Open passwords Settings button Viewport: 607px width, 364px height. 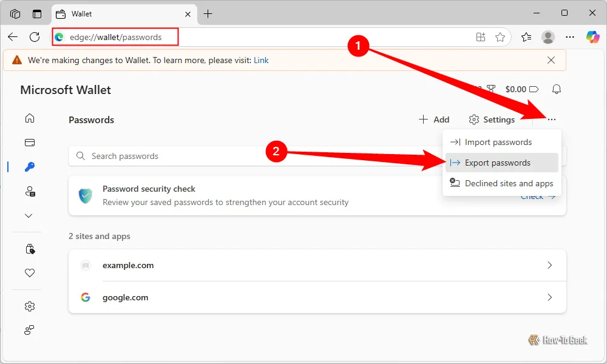(492, 120)
